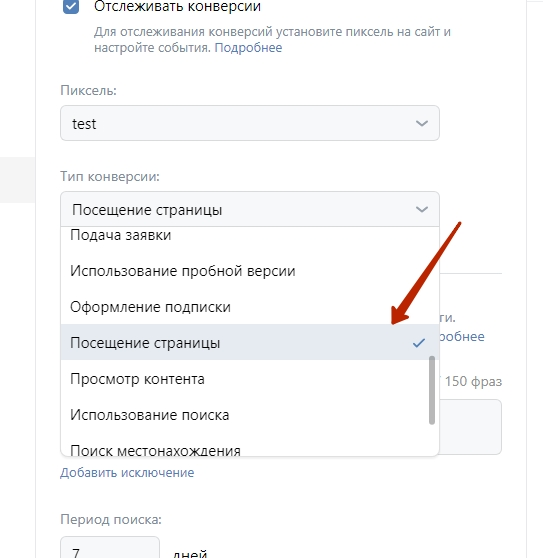
Task: Uncheck the Отслеживать конверсии checkbox
Action: click(70, 6)
